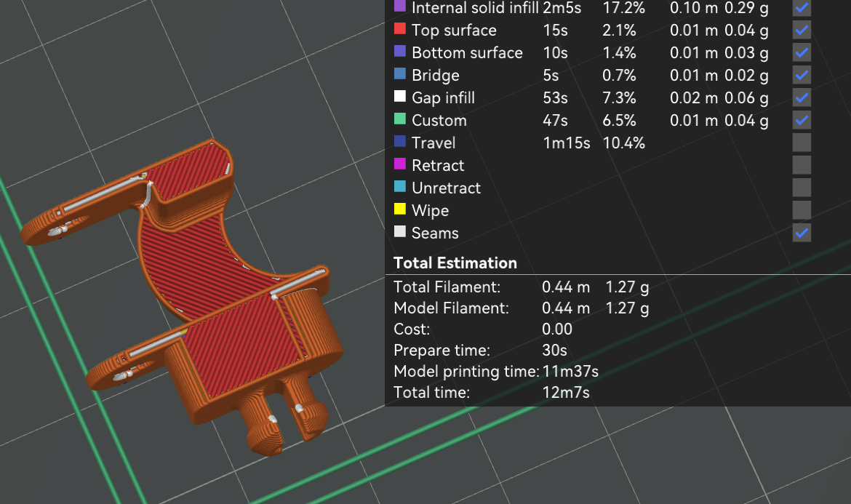Viewport: 851px width, 504px height.
Task: Click the purple Internal solid infill swatch
Action: [400, 6]
